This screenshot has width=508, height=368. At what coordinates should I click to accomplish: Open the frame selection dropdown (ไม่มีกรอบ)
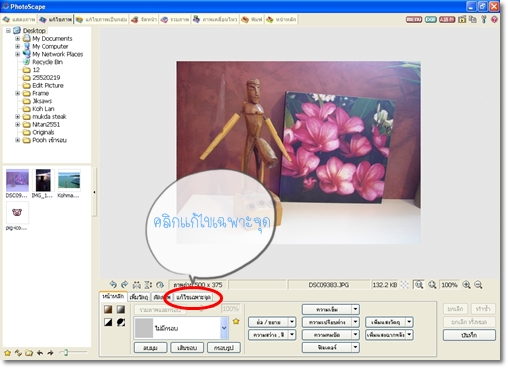click(224, 328)
